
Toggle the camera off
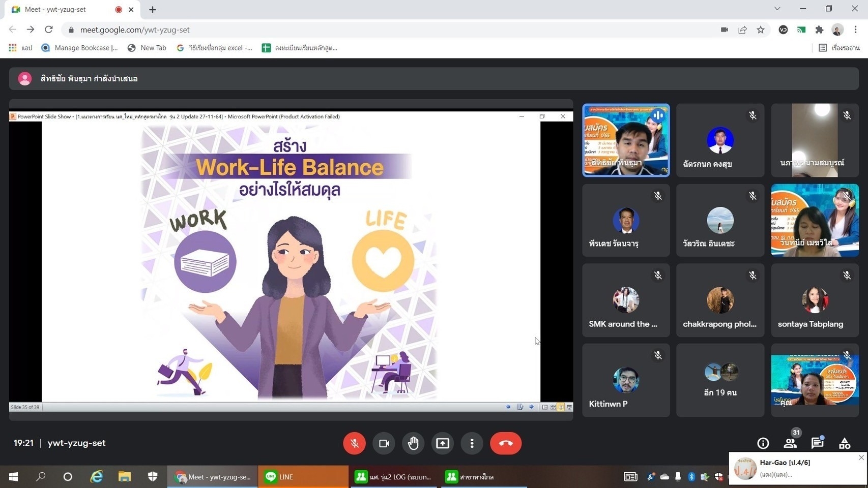tap(384, 443)
